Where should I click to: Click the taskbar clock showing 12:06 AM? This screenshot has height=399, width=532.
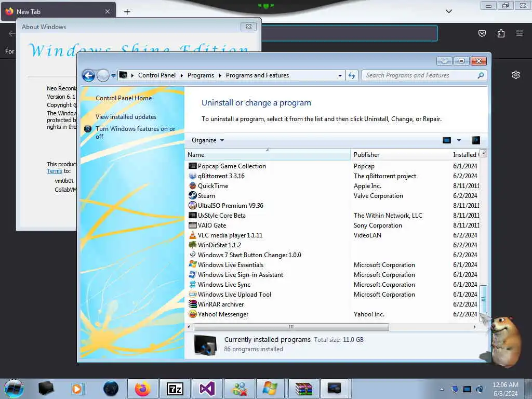click(506, 389)
